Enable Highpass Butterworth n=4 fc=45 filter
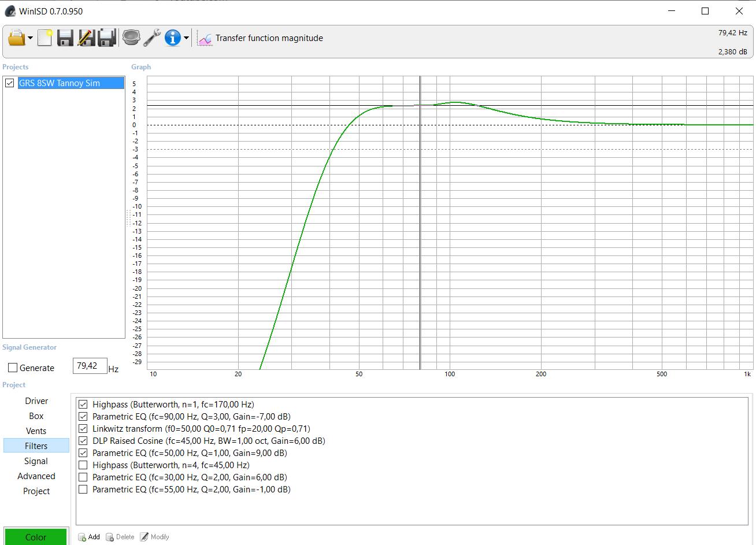756x545 pixels. (83, 465)
